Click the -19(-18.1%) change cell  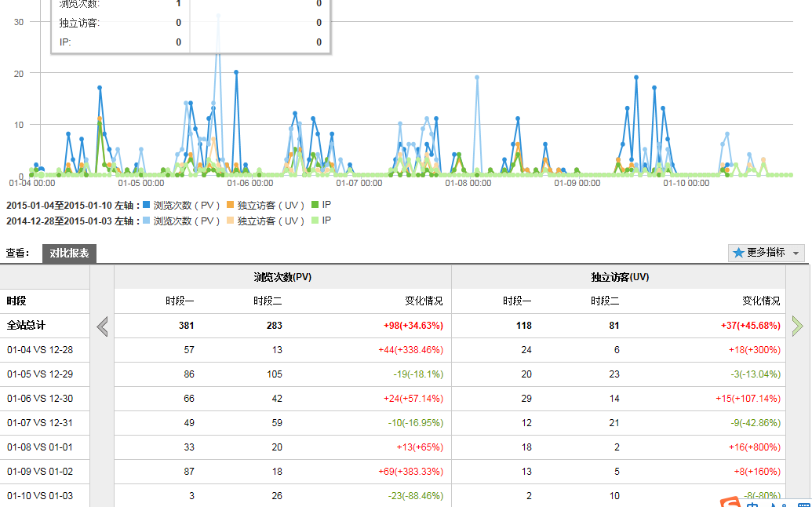tap(418, 374)
